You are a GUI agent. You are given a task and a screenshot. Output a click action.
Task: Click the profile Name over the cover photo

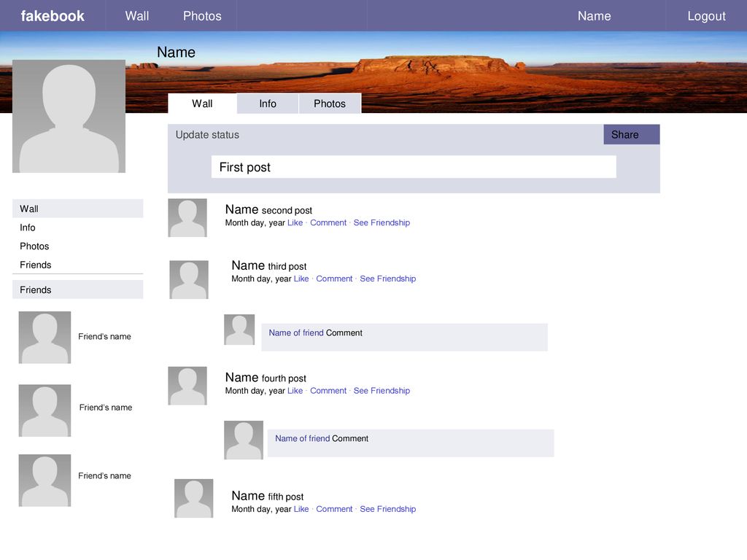coord(176,52)
